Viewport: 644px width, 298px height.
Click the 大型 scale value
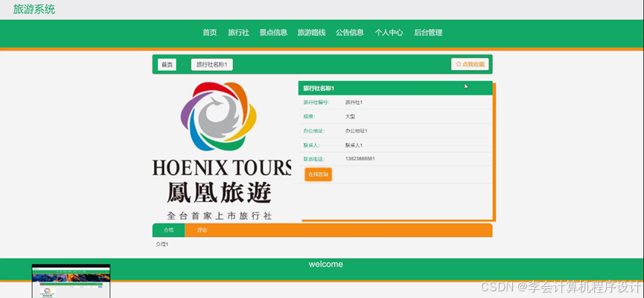[x=350, y=117]
